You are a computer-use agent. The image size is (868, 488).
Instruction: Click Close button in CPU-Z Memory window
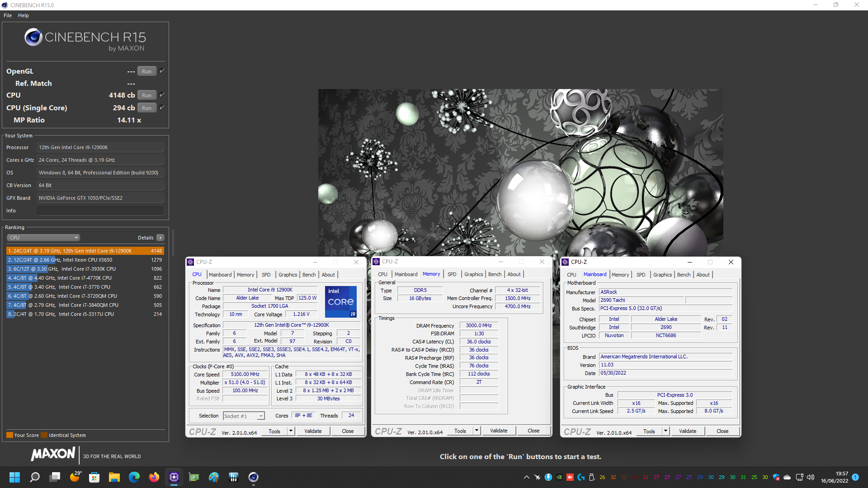click(x=533, y=431)
